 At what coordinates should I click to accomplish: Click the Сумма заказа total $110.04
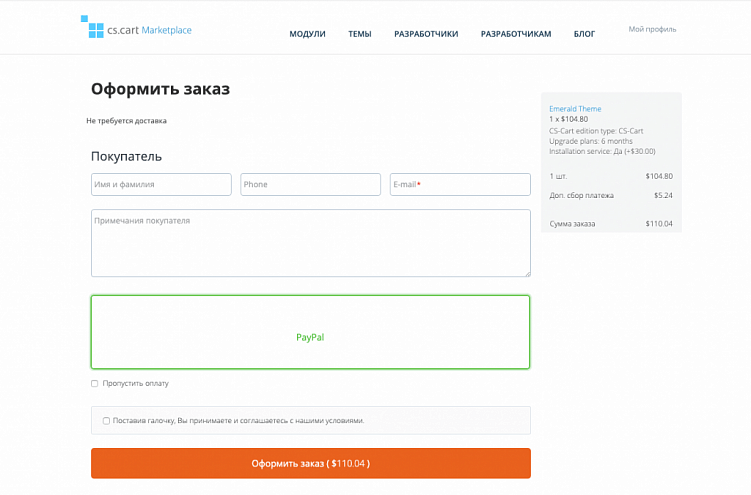tap(659, 224)
